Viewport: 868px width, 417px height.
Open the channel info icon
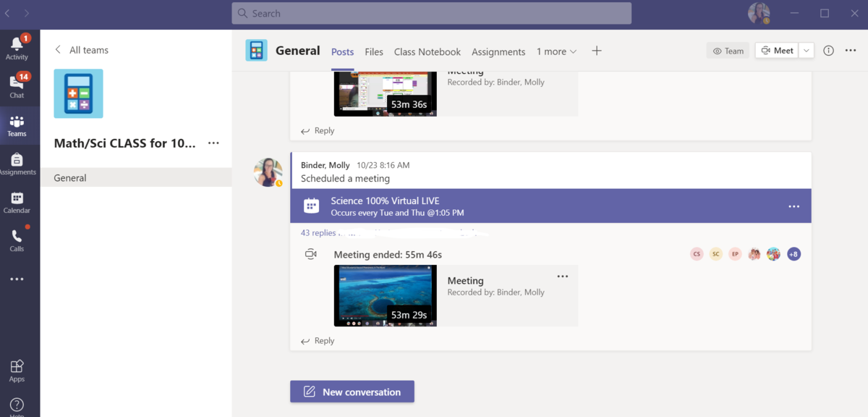829,51
